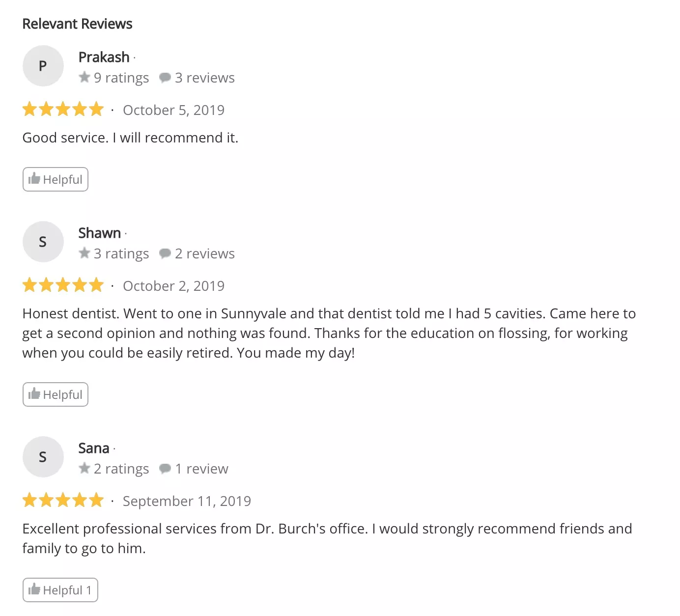Viewport: 680px width, 616px height.
Task: Click the speech bubble icon beside Sana's 1 review
Action: pos(165,469)
